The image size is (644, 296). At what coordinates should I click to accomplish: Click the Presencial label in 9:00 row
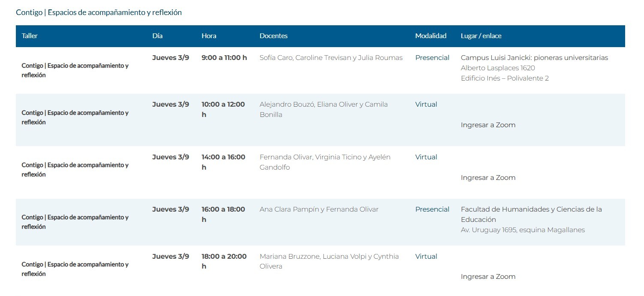tap(432, 58)
